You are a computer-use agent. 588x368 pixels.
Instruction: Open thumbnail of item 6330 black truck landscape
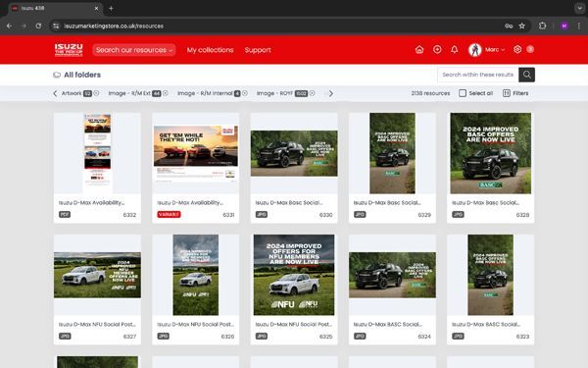(x=294, y=153)
